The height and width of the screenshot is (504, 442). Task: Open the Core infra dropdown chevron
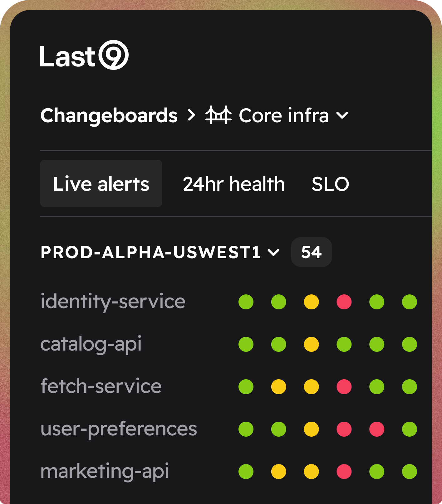342,116
